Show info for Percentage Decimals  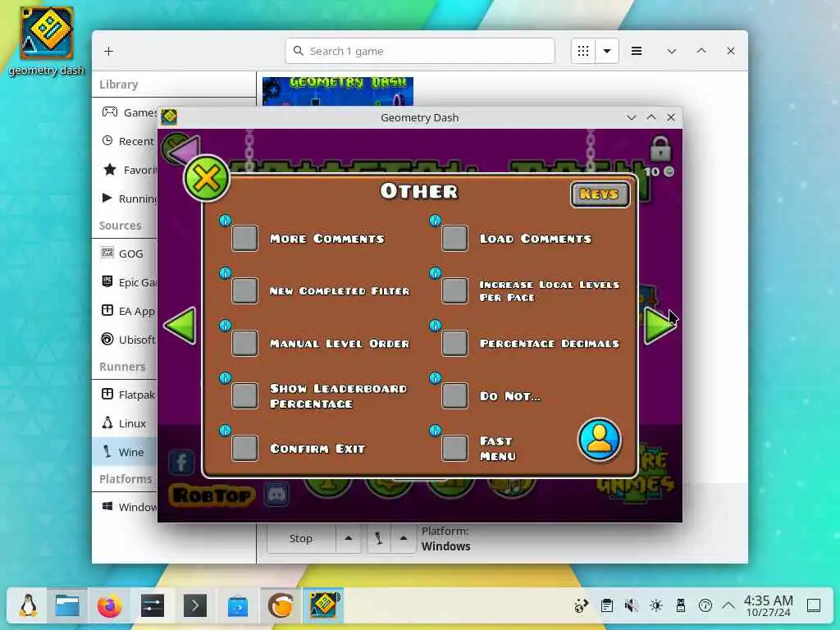click(x=435, y=325)
